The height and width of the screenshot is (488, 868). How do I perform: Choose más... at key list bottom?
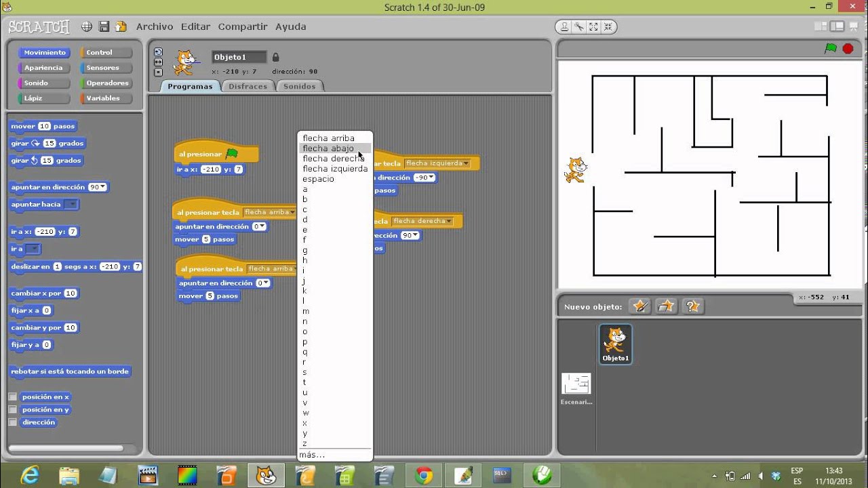click(x=312, y=455)
